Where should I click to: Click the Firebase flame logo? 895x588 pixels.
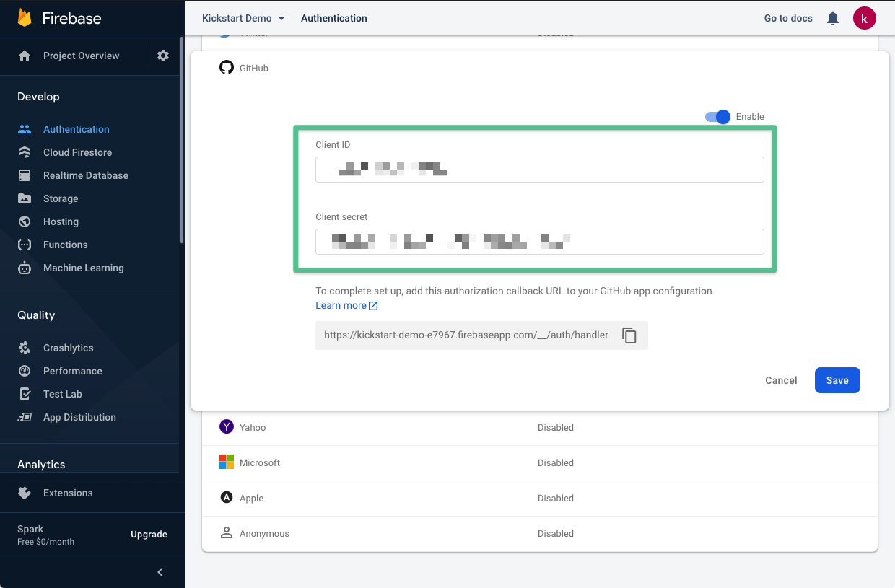click(25, 18)
